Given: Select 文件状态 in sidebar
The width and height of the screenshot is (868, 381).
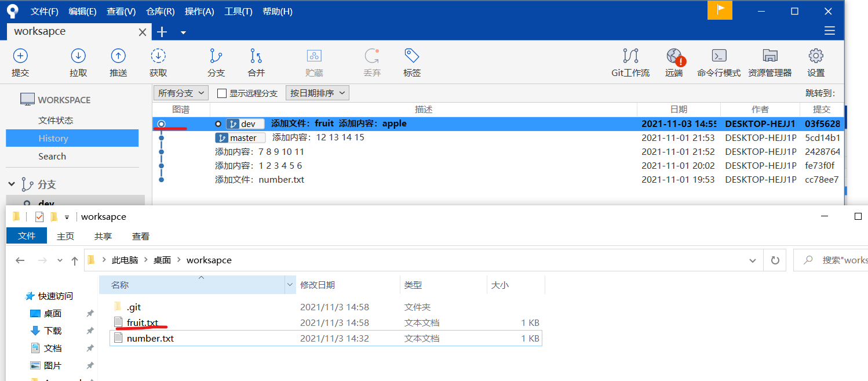Looking at the screenshot, I should (x=56, y=120).
